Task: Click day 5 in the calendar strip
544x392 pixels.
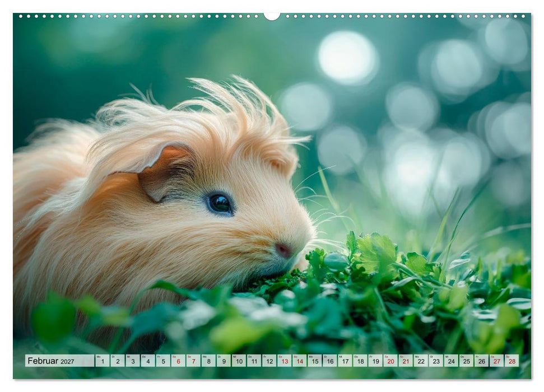Action: 163,361
